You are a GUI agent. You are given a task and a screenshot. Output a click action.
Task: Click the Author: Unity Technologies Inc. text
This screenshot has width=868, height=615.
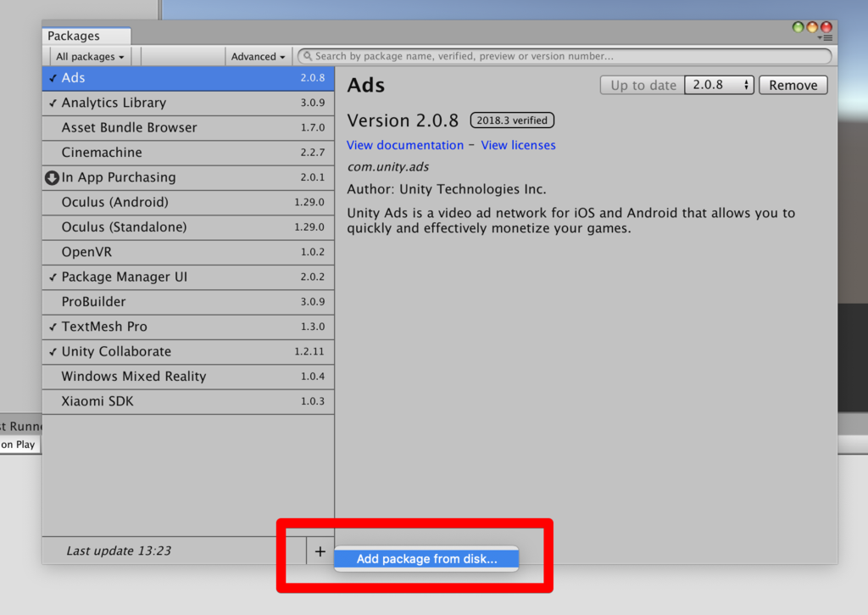point(446,189)
